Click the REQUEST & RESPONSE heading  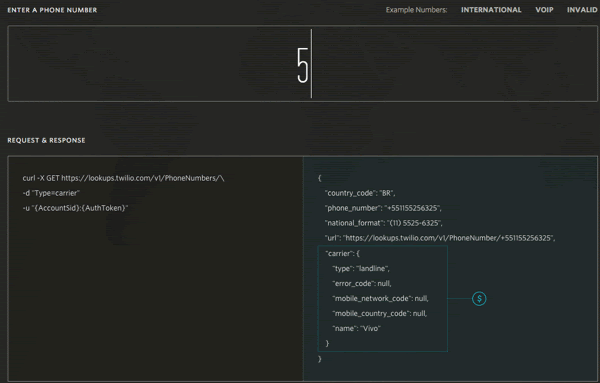coord(46,140)
